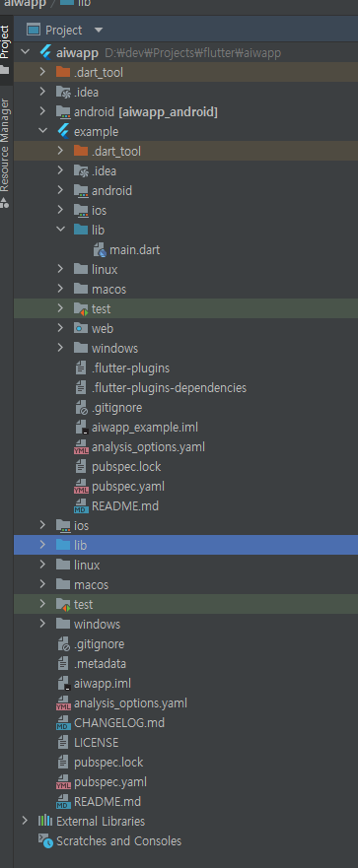Click the aiwapp_example.iml file icon
Image resolution: width=358 pixels, height=868 pixels.
click(82, 428)
